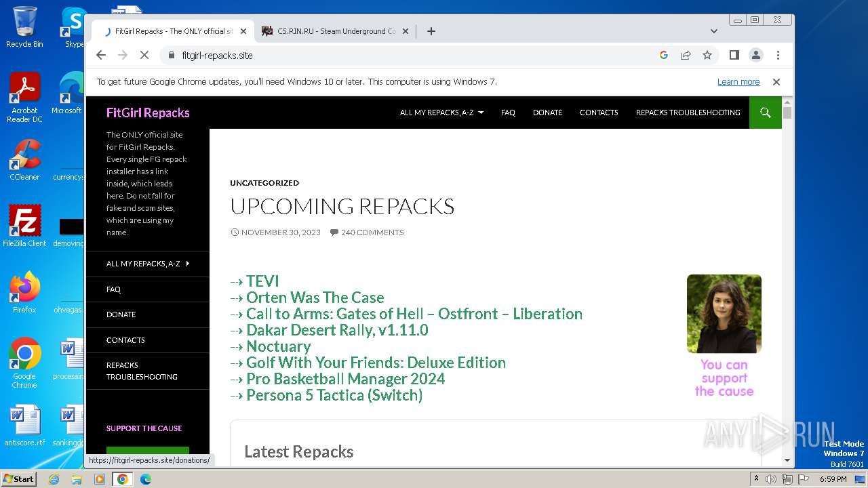Open DONATE in the sidebar menu
Image resolution: width=868 pixels, height=488 pixels.
pos(121,314)
